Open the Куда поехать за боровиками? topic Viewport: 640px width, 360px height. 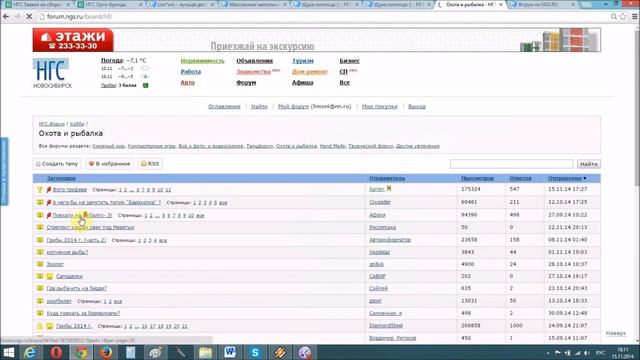83,313
